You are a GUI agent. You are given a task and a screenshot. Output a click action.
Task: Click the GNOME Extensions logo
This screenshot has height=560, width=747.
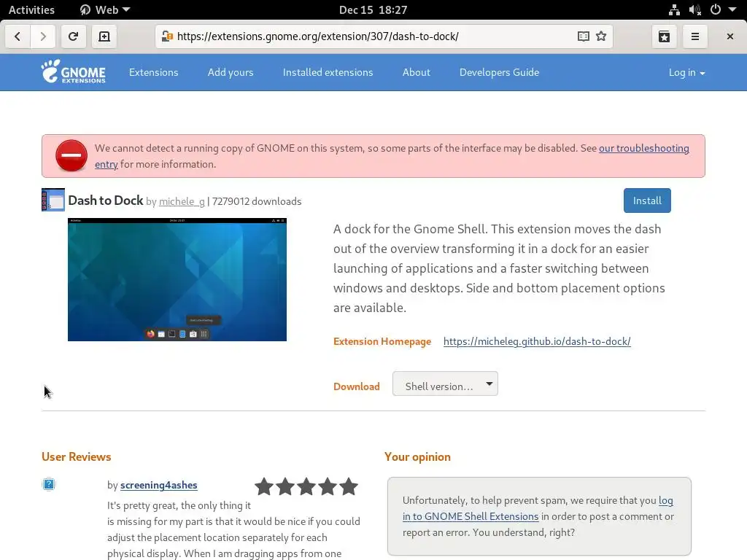click(74, 71)
